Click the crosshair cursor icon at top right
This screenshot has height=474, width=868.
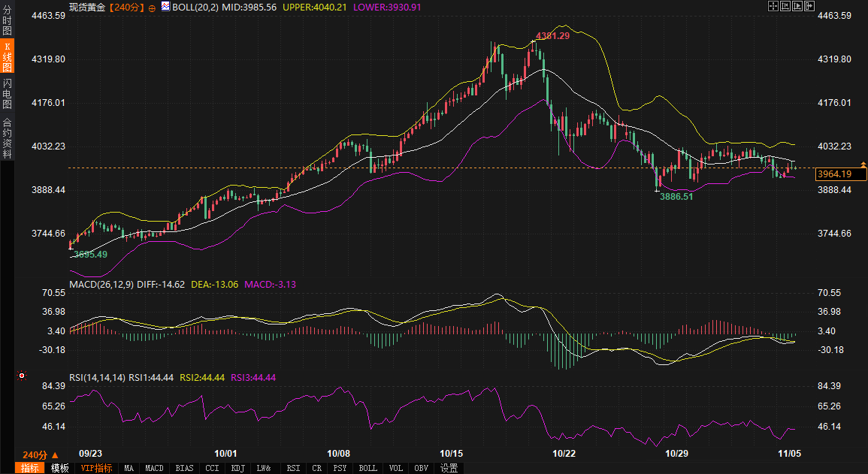773,6
